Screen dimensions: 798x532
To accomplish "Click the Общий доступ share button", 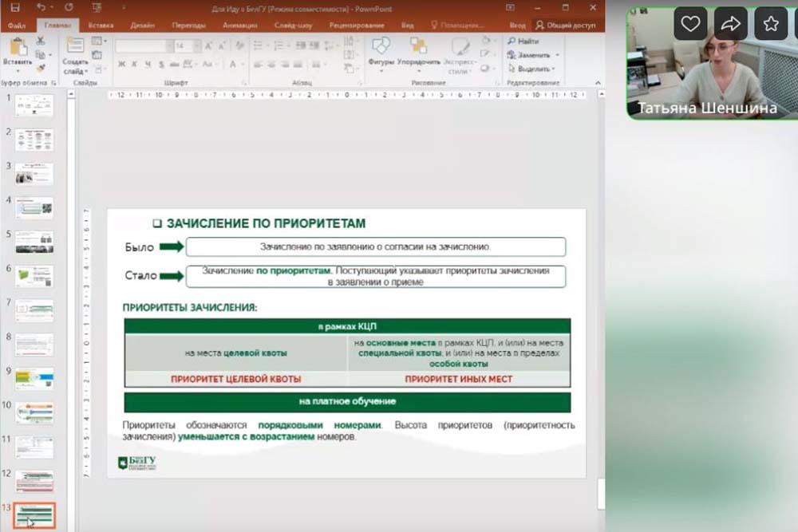I will click(567, 26).
